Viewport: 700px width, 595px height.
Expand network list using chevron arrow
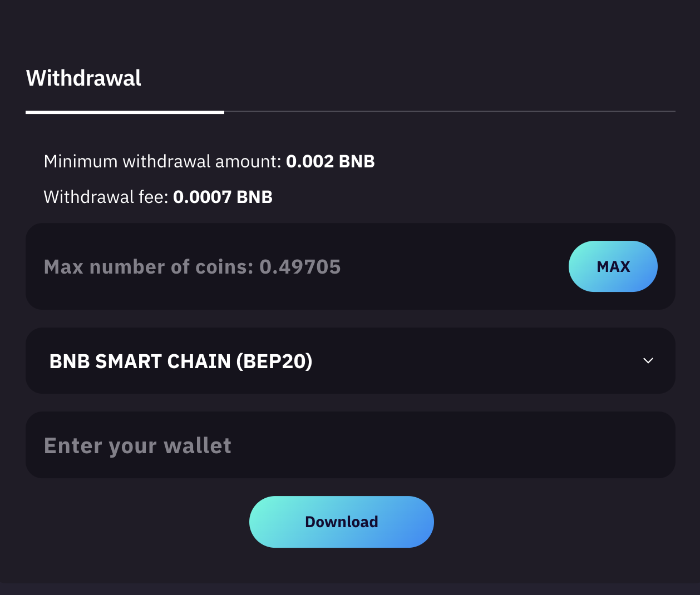click(x=648, y=361)
